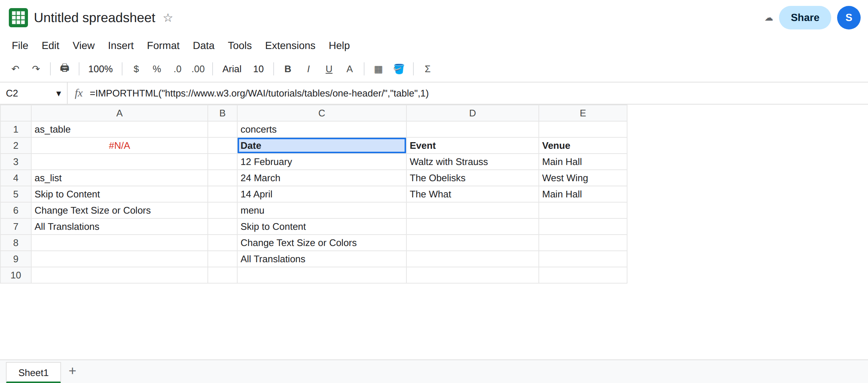Select row 1 header

pos(16,129)
